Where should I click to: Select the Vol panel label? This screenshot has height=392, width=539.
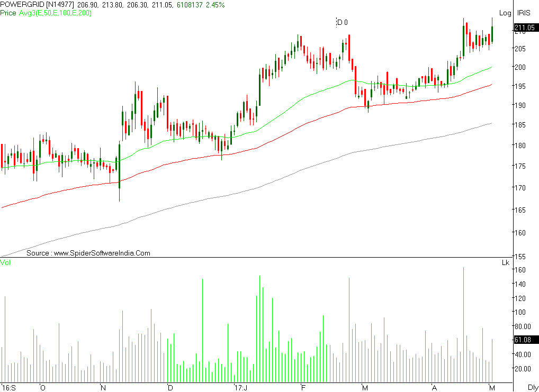[5, 263]
